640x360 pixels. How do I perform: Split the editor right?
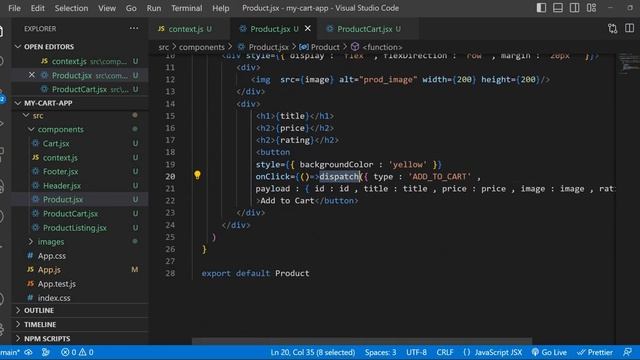(x=629, y=28)
